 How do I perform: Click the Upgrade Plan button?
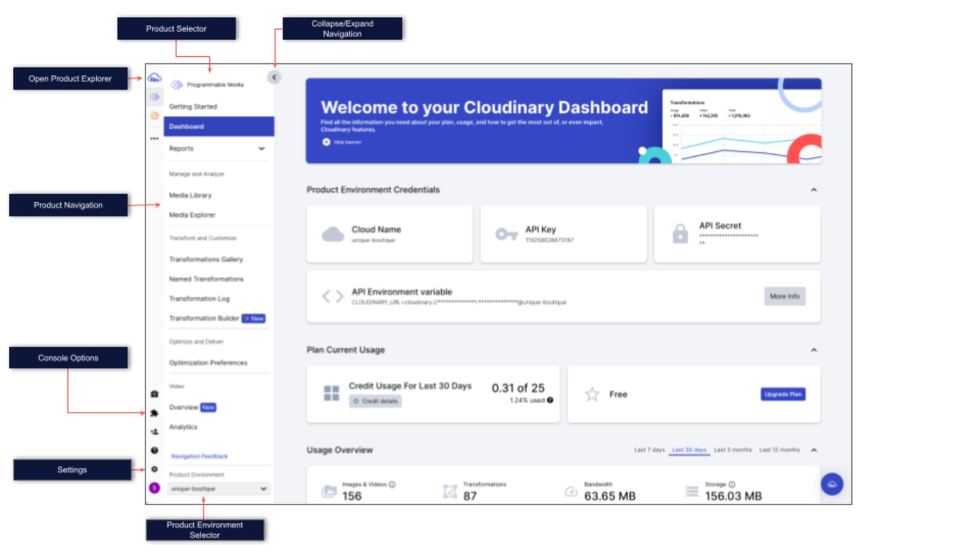[782, 394]
